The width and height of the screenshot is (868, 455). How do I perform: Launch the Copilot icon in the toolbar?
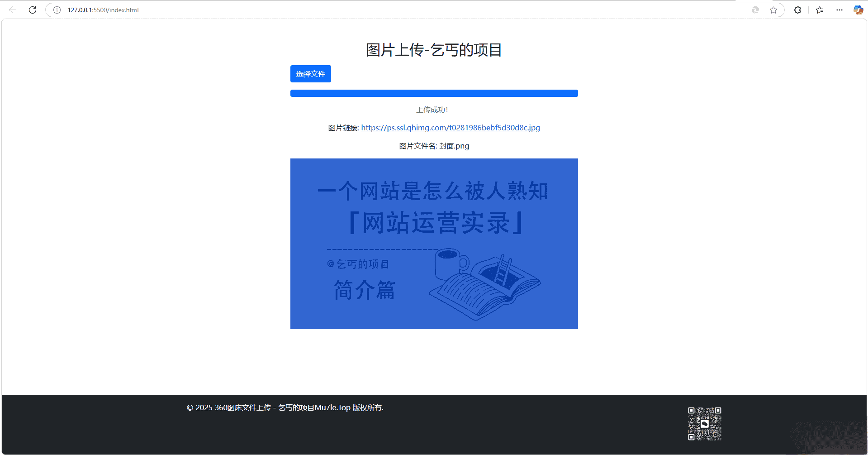(x=858, y=10)
